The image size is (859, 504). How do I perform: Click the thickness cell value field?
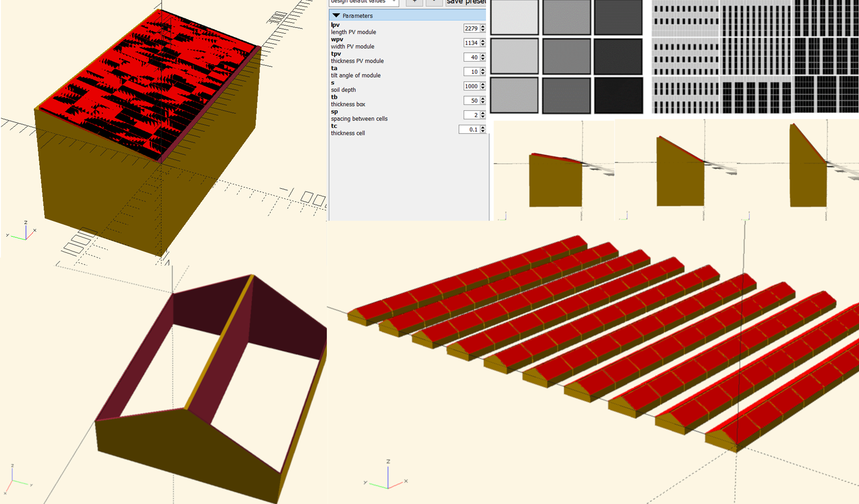[x=468, y=130]
